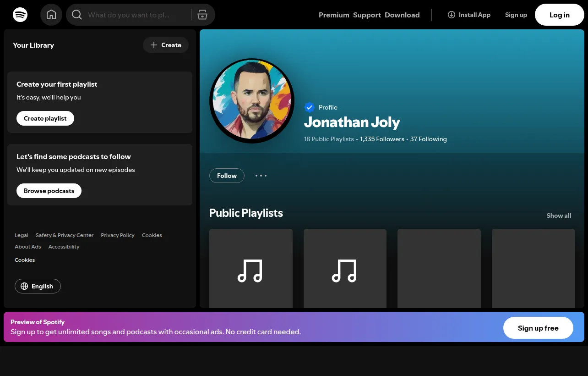Open the first public playlist thumbnail
This screenshot has height=376, width=588.
(251, 269)
